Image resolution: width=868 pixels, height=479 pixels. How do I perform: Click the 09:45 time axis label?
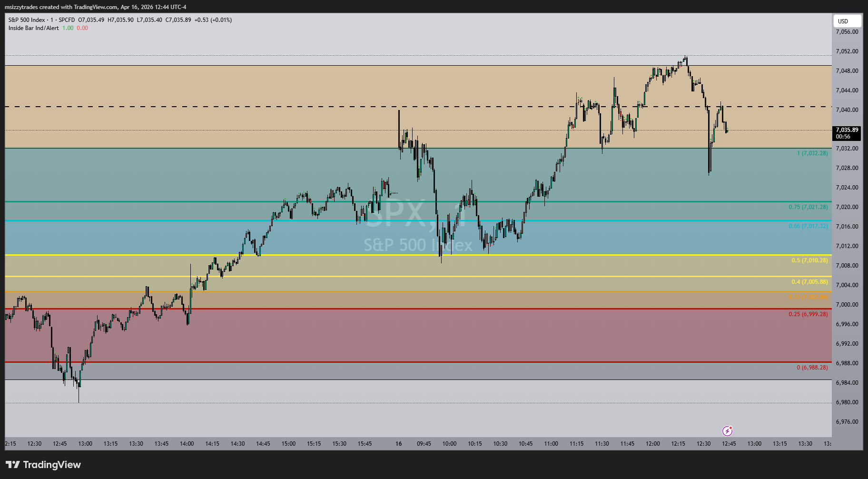[424, 444]
